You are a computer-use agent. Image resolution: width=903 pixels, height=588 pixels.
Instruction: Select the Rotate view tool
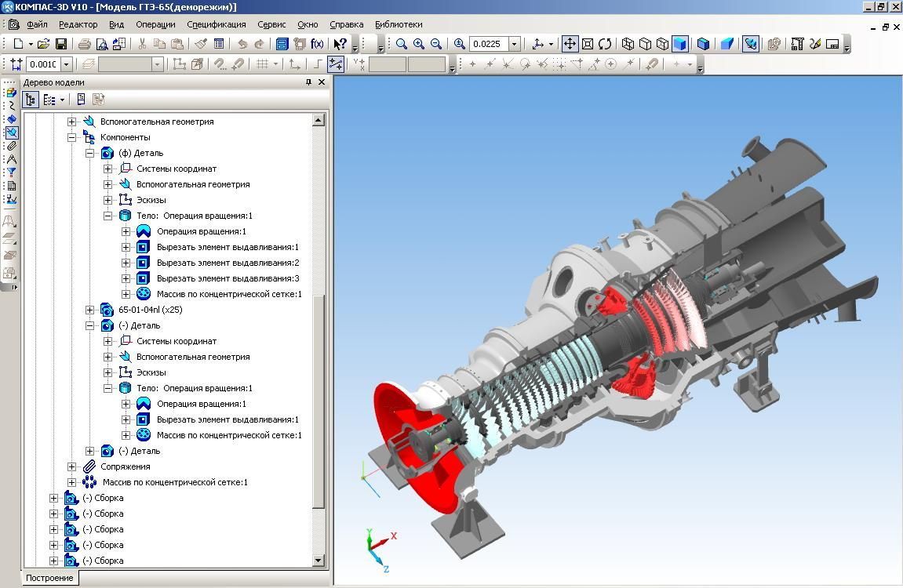point(605,45)
